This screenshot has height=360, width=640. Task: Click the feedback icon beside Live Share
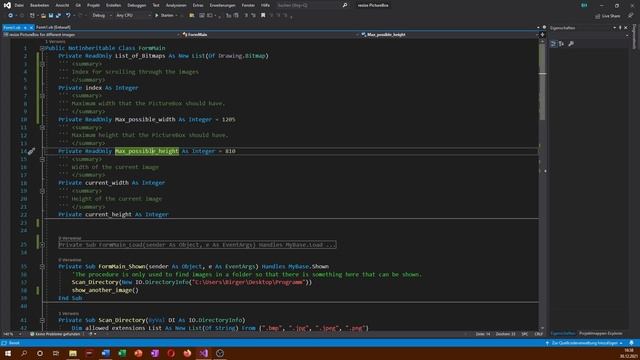631,16
